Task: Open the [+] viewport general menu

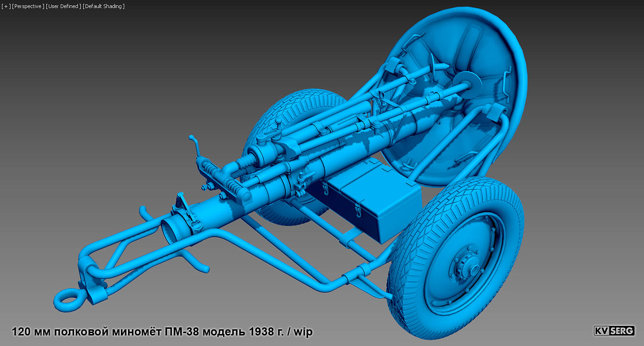Action: 5,7
